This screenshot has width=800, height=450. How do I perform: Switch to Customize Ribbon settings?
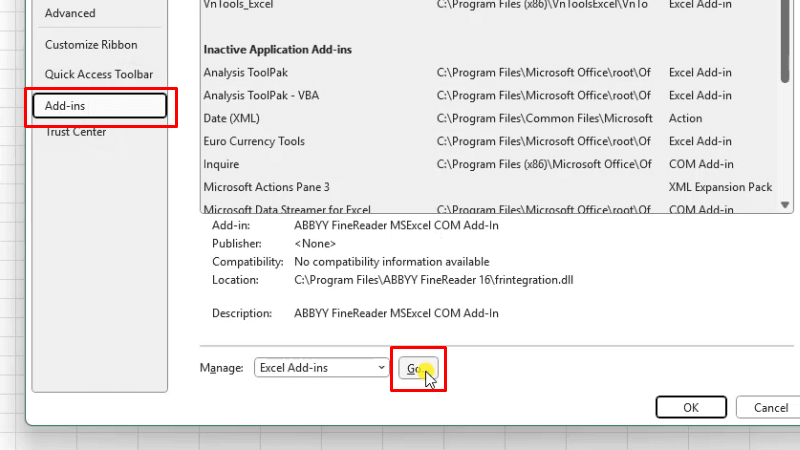(91, 45)
